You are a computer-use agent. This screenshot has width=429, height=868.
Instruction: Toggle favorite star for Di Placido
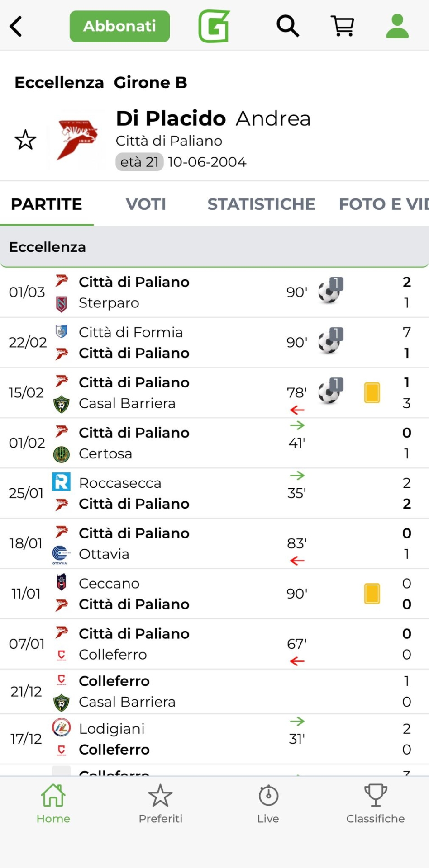pyautogui.click(x=25, y=140)
